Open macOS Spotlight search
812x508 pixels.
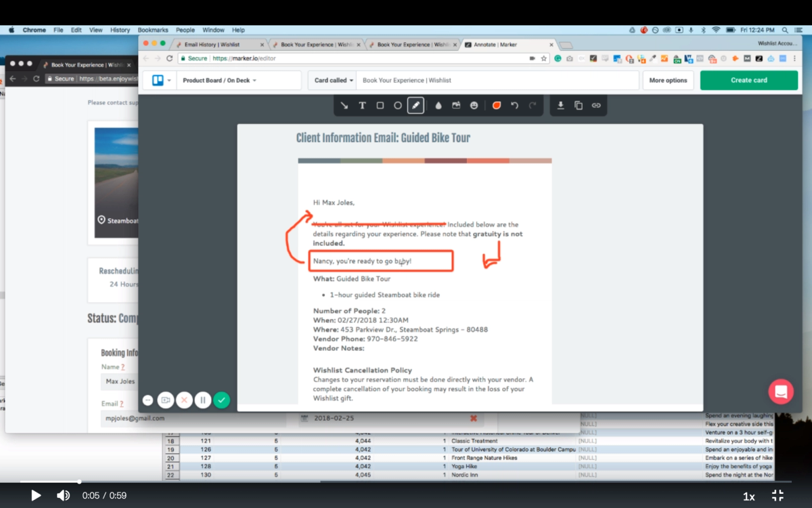(784, 30)
